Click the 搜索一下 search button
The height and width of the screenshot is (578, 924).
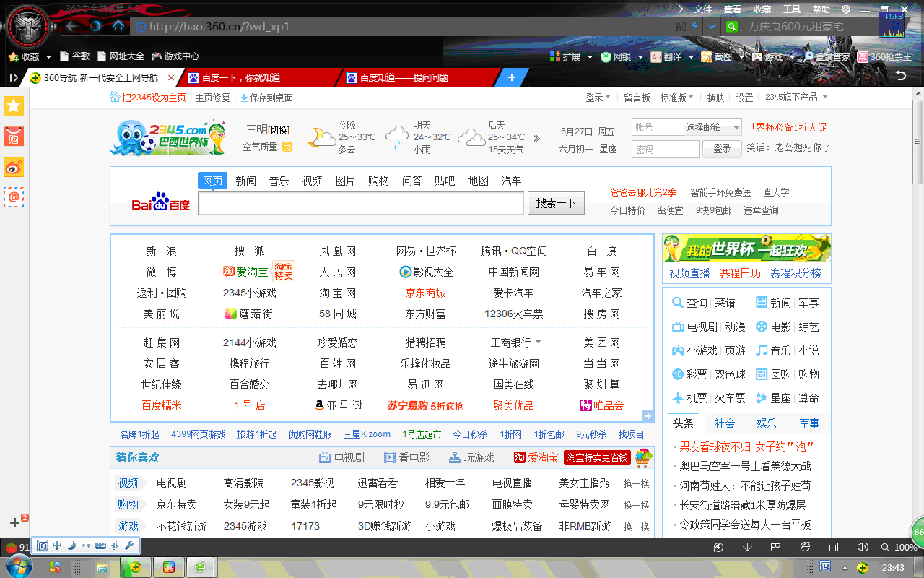coord(556,203)
